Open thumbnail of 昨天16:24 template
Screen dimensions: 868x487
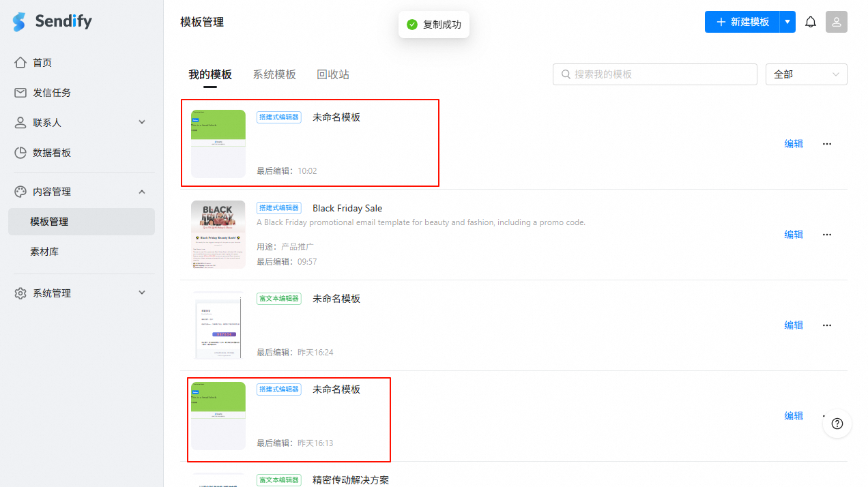[218, 325]
